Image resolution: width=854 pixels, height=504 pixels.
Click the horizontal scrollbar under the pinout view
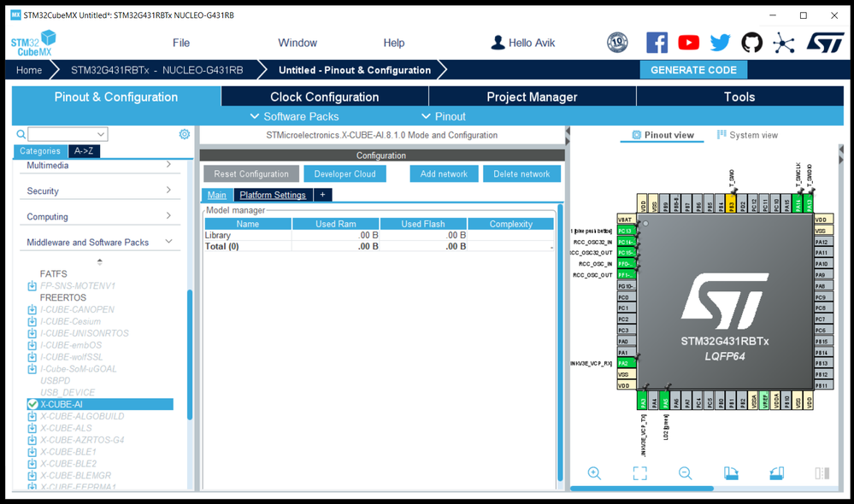pyautogui.click(x=642, y=489)
